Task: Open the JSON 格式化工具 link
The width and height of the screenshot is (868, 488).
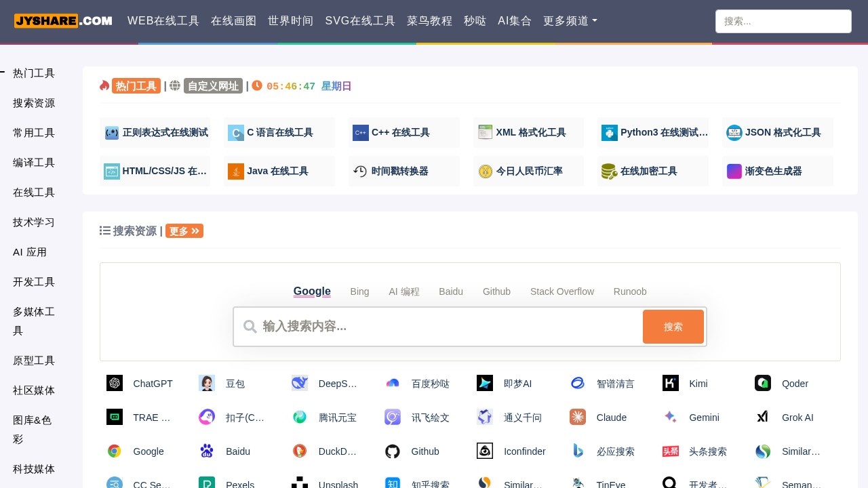Action: coord(783,133)
